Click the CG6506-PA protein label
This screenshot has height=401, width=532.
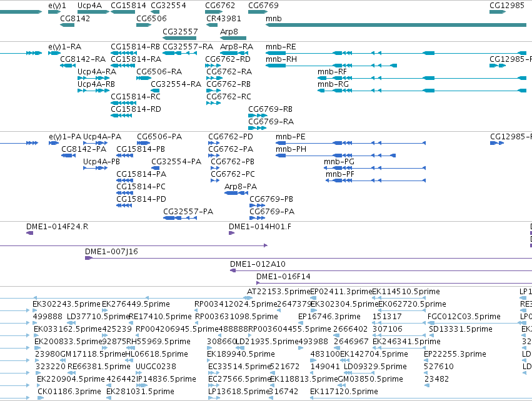point(159,137)
